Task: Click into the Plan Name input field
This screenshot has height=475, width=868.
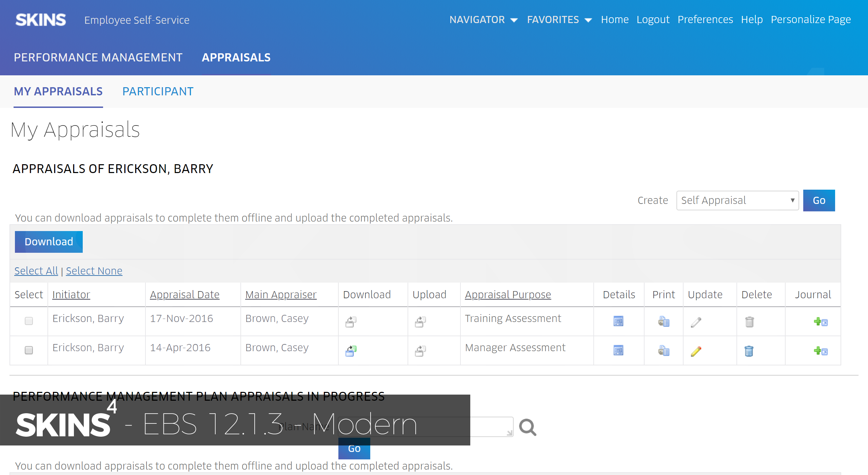Action: 426,427
